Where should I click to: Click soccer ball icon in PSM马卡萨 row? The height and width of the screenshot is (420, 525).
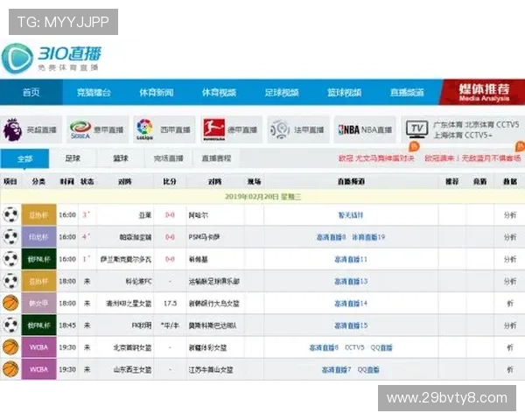[10, 237]
